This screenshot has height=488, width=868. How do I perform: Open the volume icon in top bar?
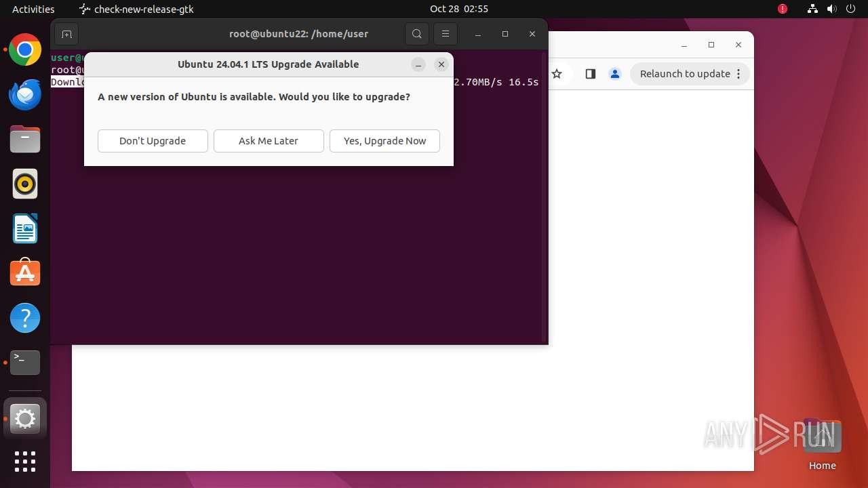coord(832,9)
